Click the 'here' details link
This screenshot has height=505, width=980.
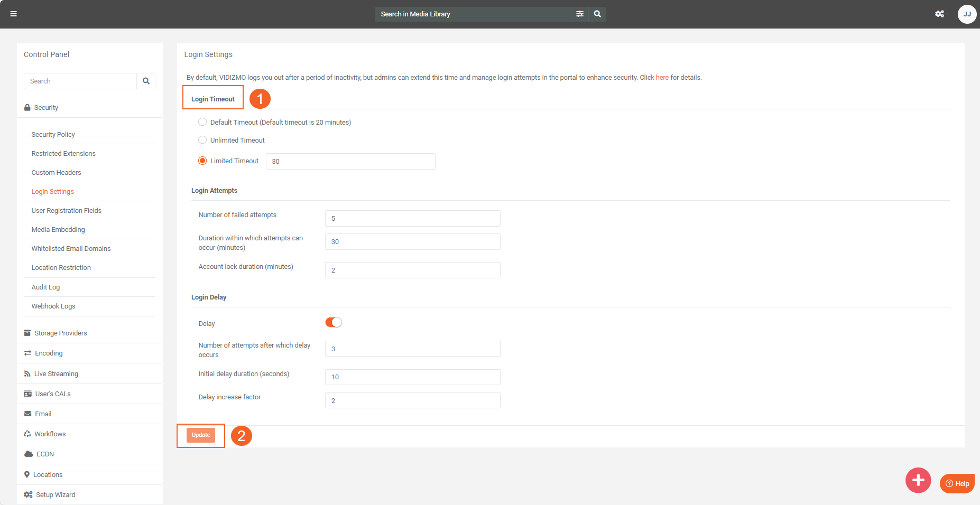pyautogui.click(x=662, y=78)
